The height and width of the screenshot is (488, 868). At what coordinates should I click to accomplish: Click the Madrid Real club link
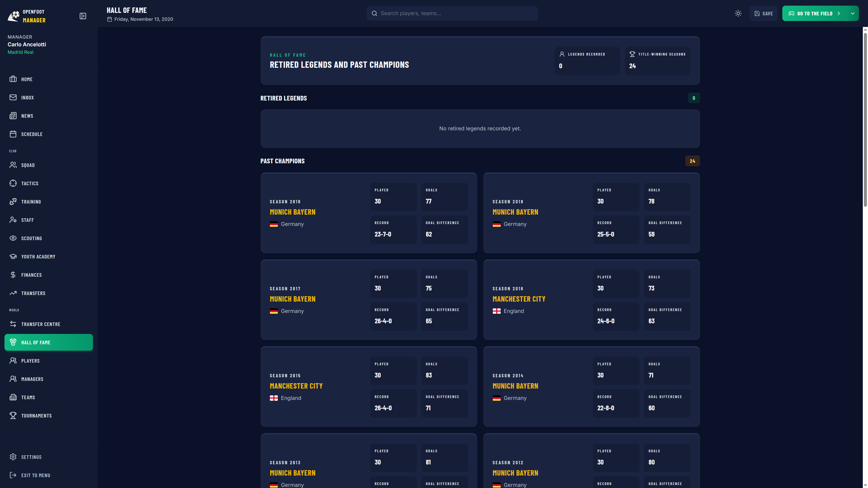(x=21, y=52)
